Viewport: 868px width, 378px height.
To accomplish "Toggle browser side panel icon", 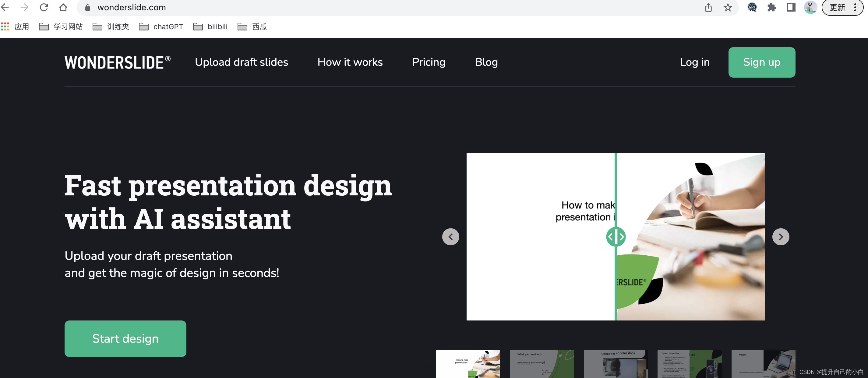I will [791, 7].
